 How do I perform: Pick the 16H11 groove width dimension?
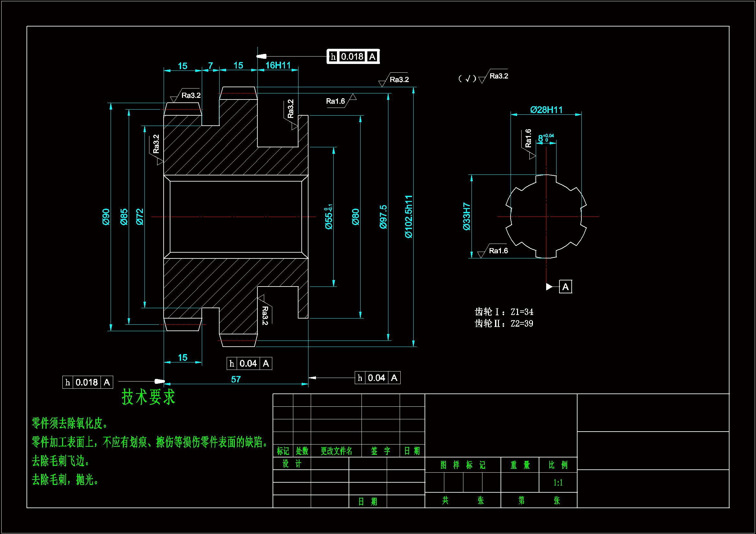pos(278,65)
